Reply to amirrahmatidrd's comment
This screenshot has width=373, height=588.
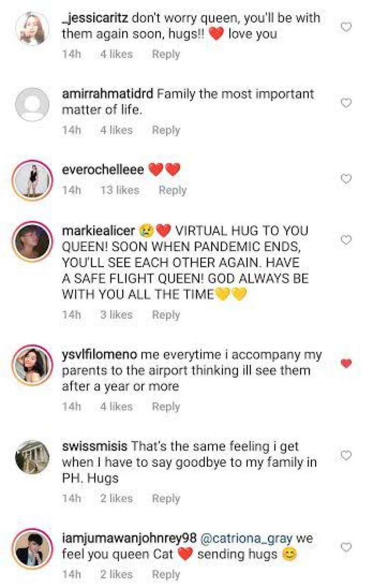tap(166, 130)
